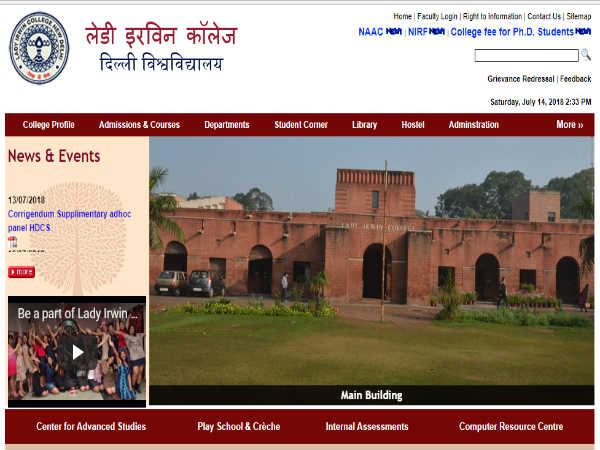Expand the 'More »' navigation menu
600x450 pixels.
tap(569, 125)
